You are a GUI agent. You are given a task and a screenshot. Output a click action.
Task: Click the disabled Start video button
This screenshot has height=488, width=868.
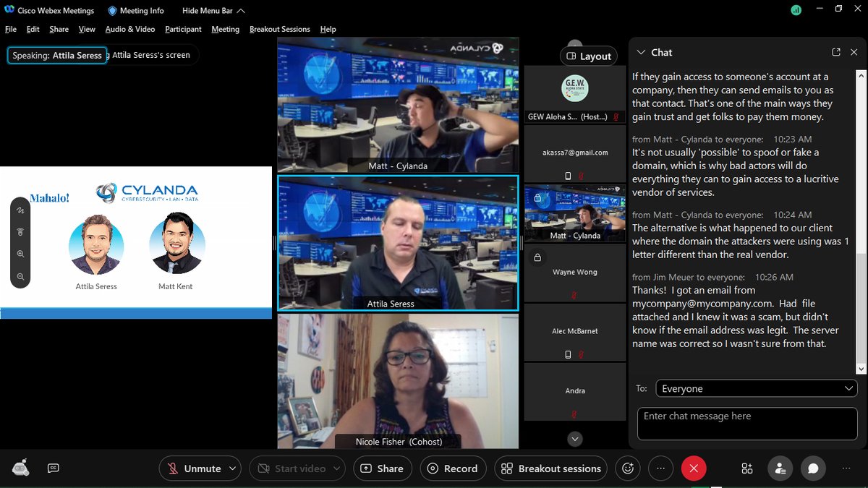(x=291, y=468)
